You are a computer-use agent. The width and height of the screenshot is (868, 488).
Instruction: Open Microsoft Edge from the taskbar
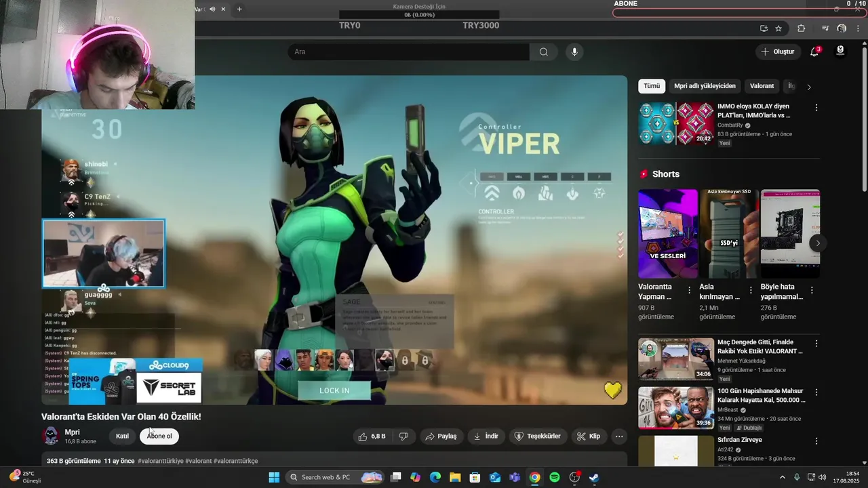tap(435, 477)
